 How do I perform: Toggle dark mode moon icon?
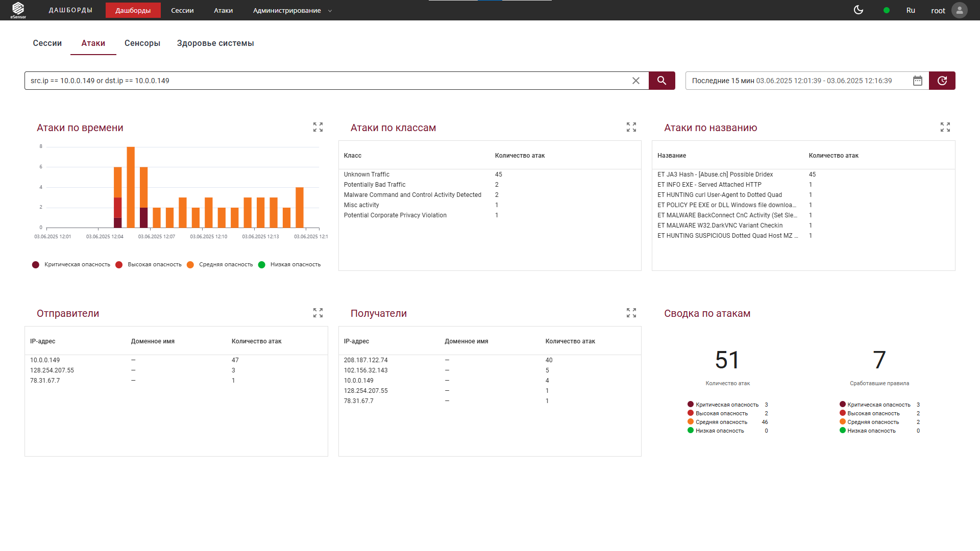click(x=859, y=10)
